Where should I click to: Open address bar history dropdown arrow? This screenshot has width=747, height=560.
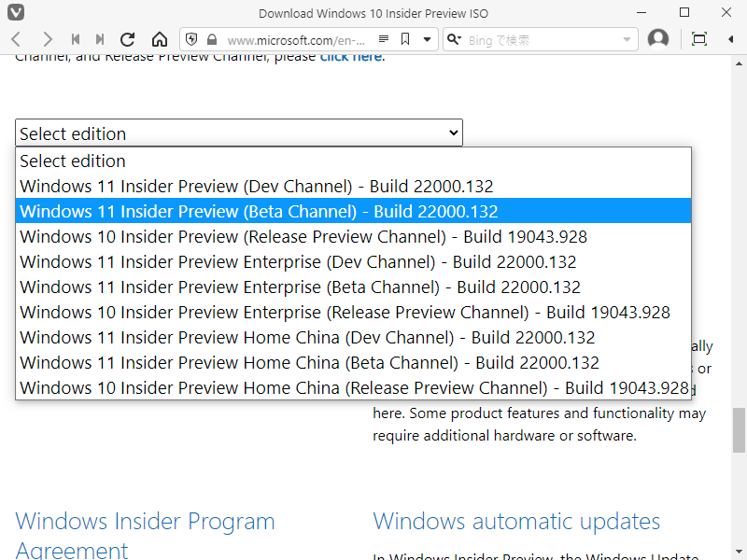click(x=428, y=39)
